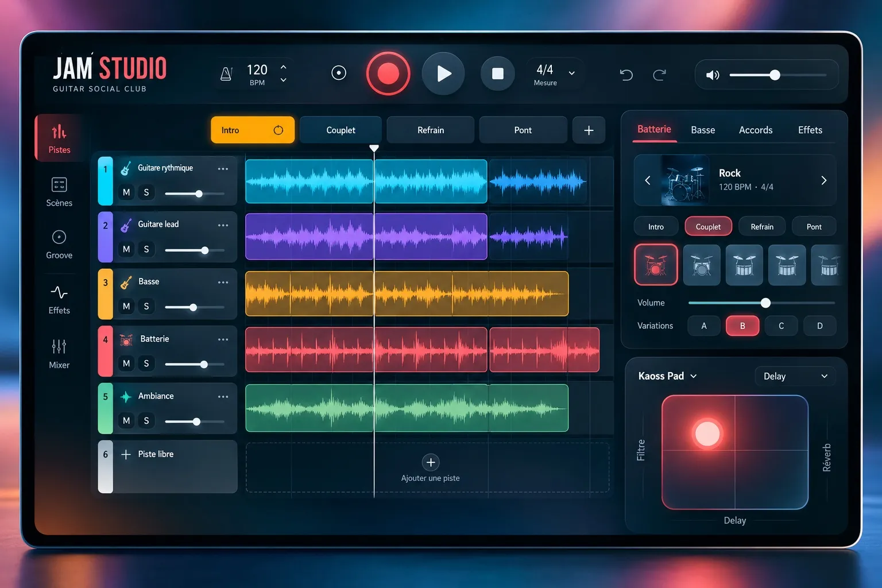The width and height of the screenshot is (882, 588).
Task: Open the Effets sidebar panel
Action: pyautogui.click(x=59, y=300)
